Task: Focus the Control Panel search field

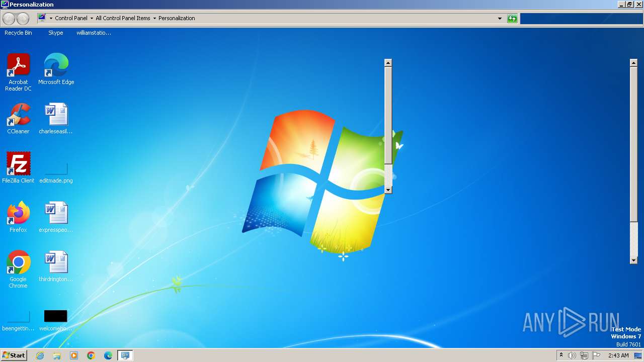Action: pyautogui.click(x=581, y=19)
